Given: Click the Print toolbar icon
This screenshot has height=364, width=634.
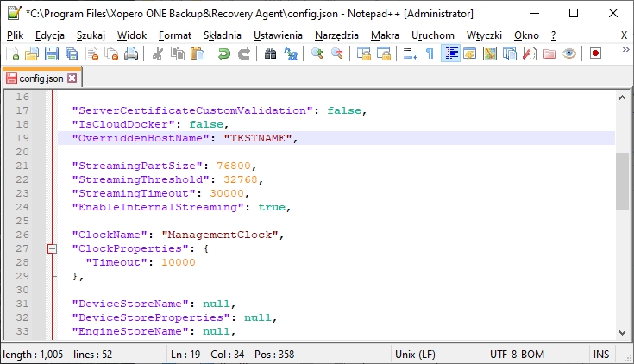Looking at the screenshot, I should (x=131, y=53).
